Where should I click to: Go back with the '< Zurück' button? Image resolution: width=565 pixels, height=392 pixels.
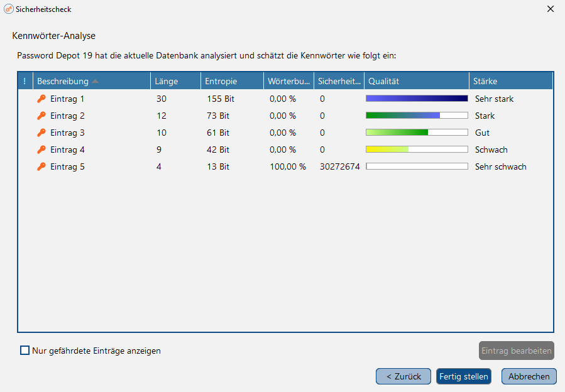(x=403, y=376)
